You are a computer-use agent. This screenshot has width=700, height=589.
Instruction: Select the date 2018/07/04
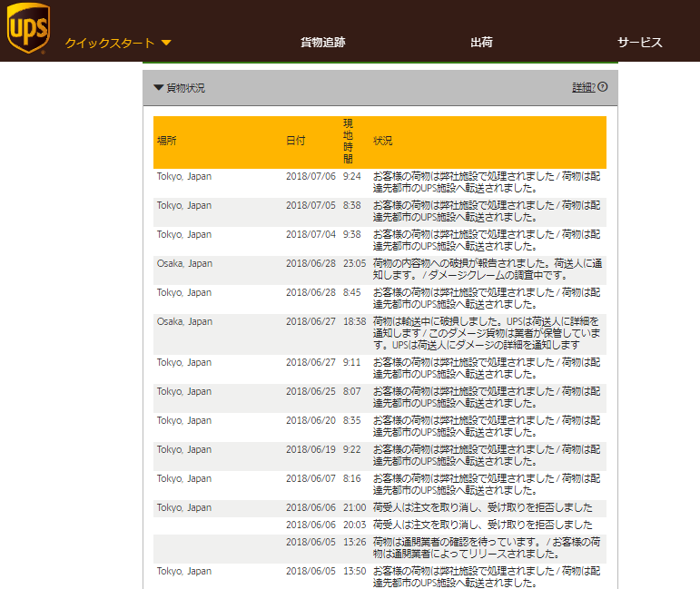(x=311, y=234)
